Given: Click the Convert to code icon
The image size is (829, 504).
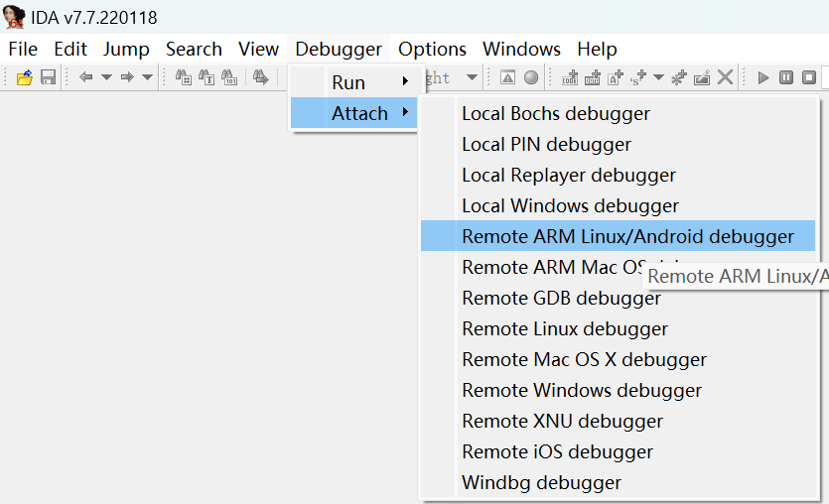Looking at the screenshot, I should click(x=570, y=77).
